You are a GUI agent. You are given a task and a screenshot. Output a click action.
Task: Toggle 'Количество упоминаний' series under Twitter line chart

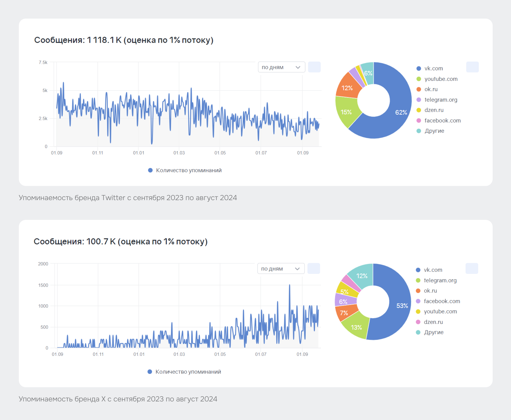[x=185, y=170]
